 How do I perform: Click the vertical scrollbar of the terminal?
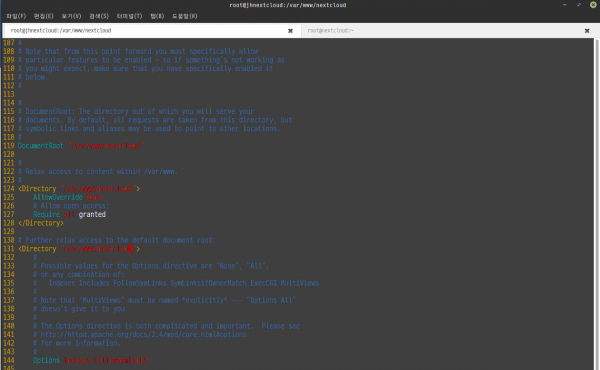(x=597, y=203)
